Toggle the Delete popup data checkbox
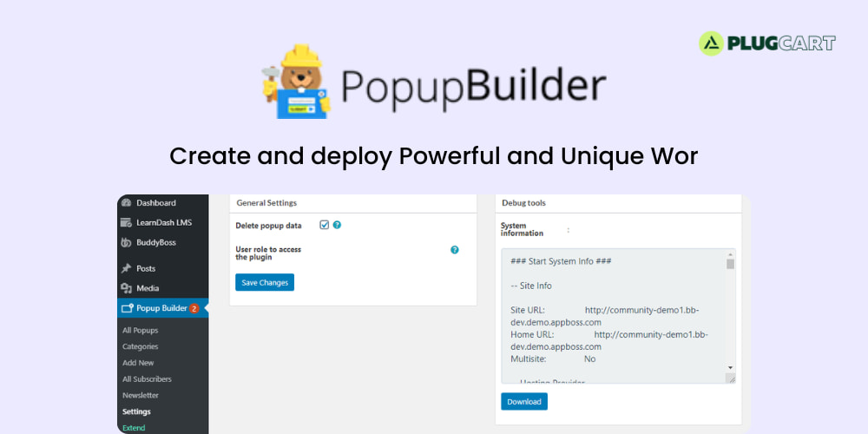Screen dimensions: 868x434 coord(325,225)
